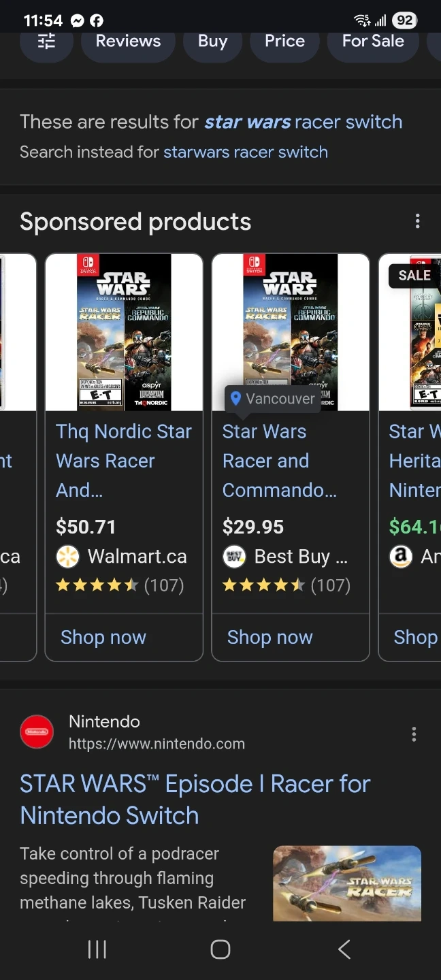Tap Shop now under Walmart.ca listing
Screen dimensions: 441x980
[x=103, y=637]
